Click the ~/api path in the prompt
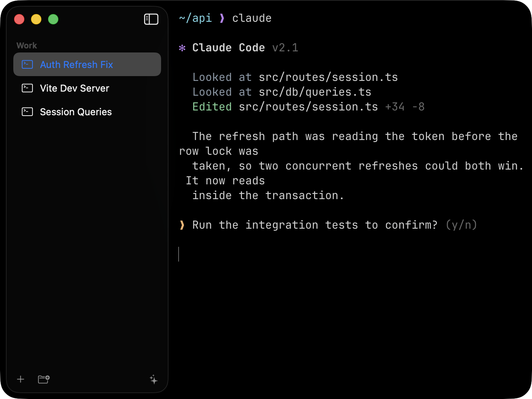 point(195,18)
